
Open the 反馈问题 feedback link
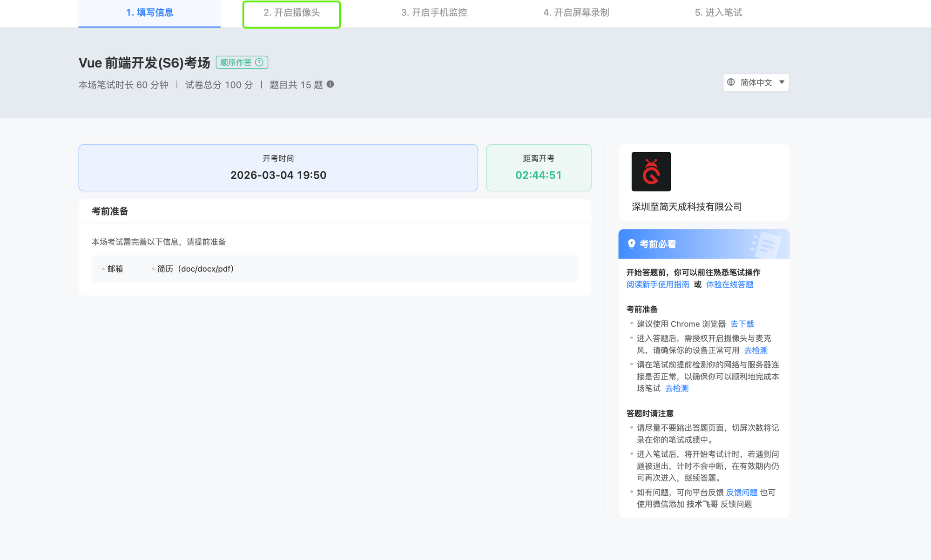(x=742, y=493)
